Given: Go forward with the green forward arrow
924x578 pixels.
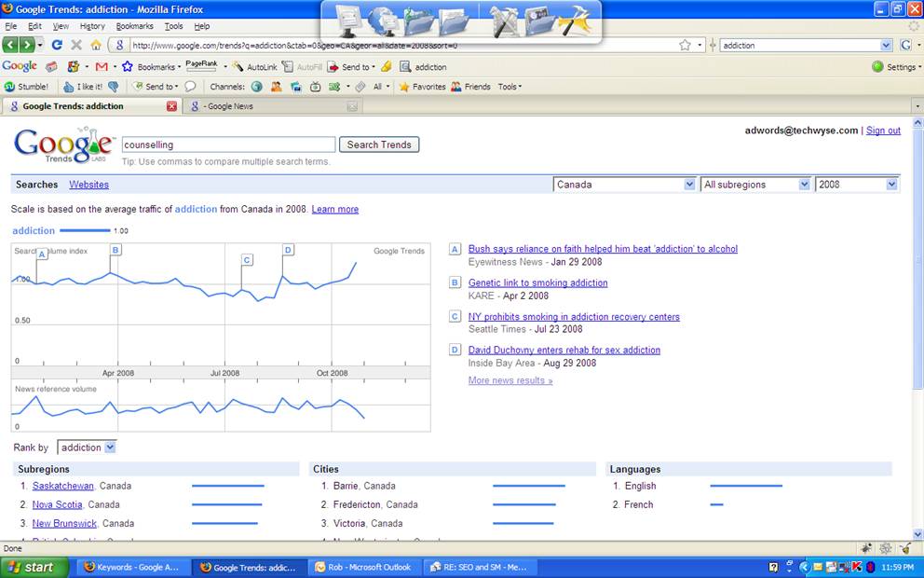Looking at the screenshot, I should (27, 45).
